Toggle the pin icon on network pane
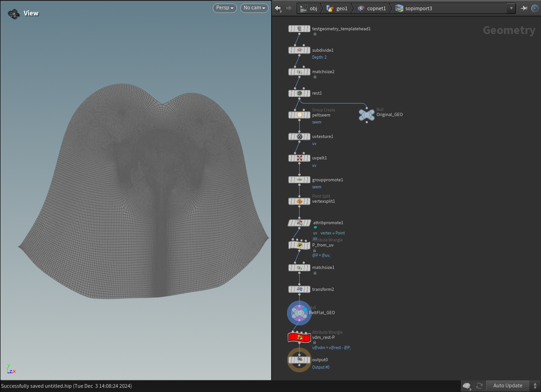Image resolution: width=541 pixels, height=392 pixels. coord(524,8)
